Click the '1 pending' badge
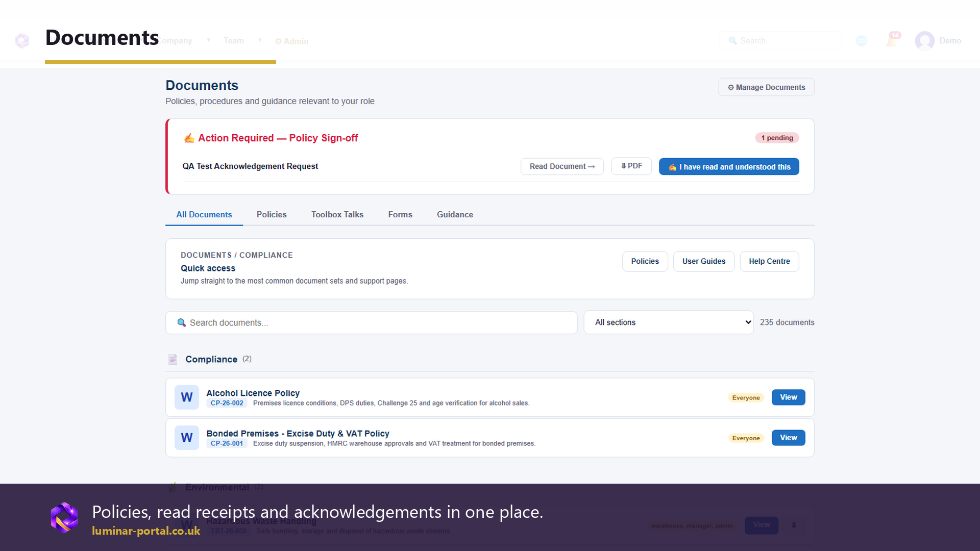Image resolution: width=980 pixels, height=551 pixels. [x=777, y=138]
